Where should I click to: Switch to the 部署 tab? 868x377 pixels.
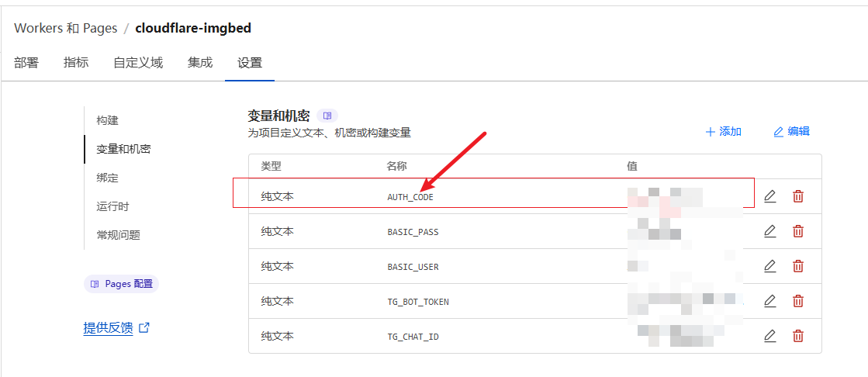tap(26, 63)
